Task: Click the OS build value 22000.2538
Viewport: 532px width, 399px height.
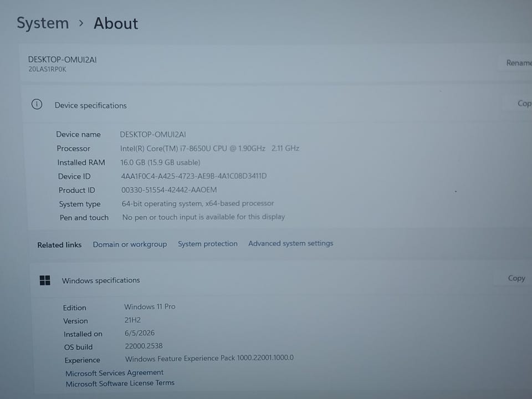Action: pos(144,346)
